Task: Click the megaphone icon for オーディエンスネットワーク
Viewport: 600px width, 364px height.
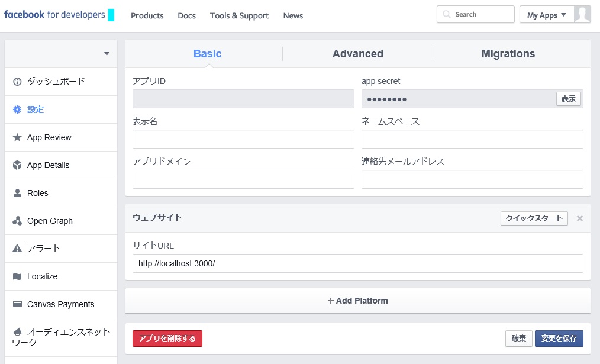Action: [x=17, y=332]
